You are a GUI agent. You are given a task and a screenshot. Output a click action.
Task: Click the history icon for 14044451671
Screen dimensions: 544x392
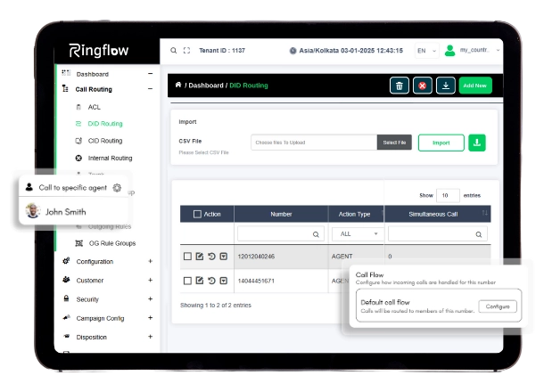click(211, 281)
